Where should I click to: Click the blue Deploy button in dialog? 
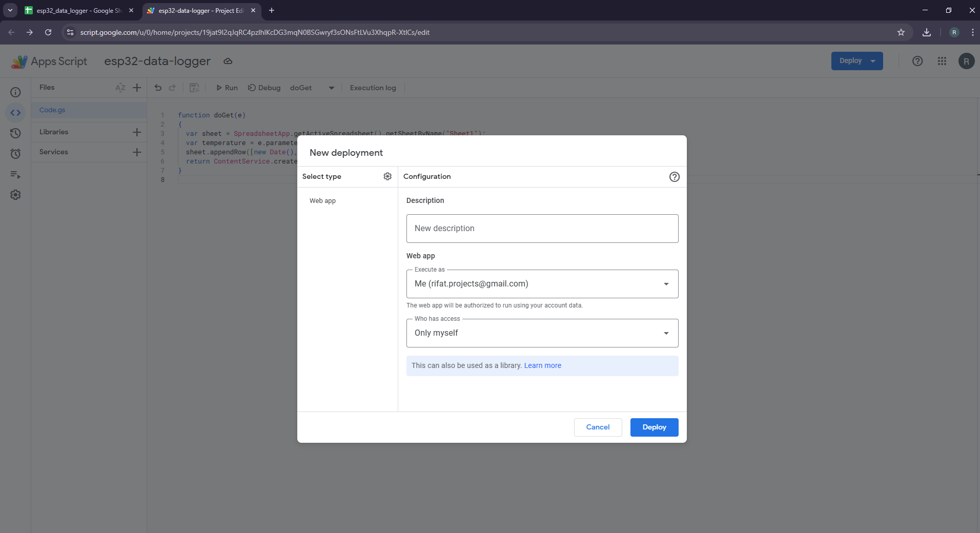(x=654, y=427)
